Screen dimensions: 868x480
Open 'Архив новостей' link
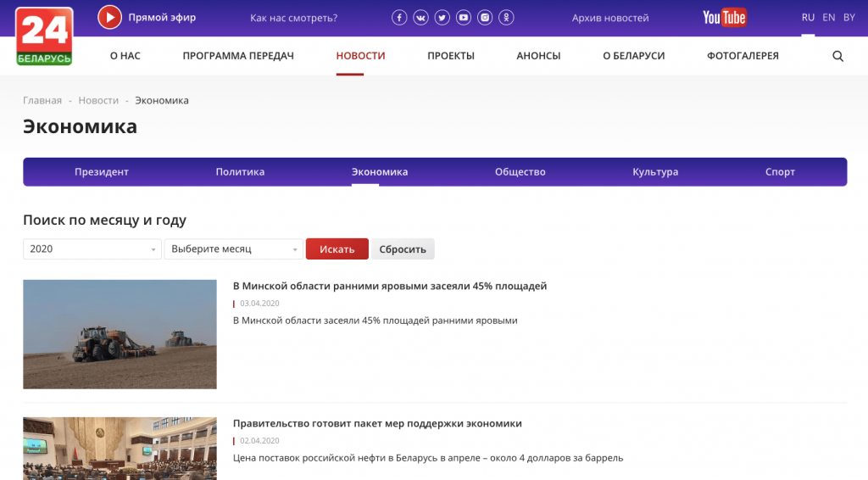[x=610, y=18]
